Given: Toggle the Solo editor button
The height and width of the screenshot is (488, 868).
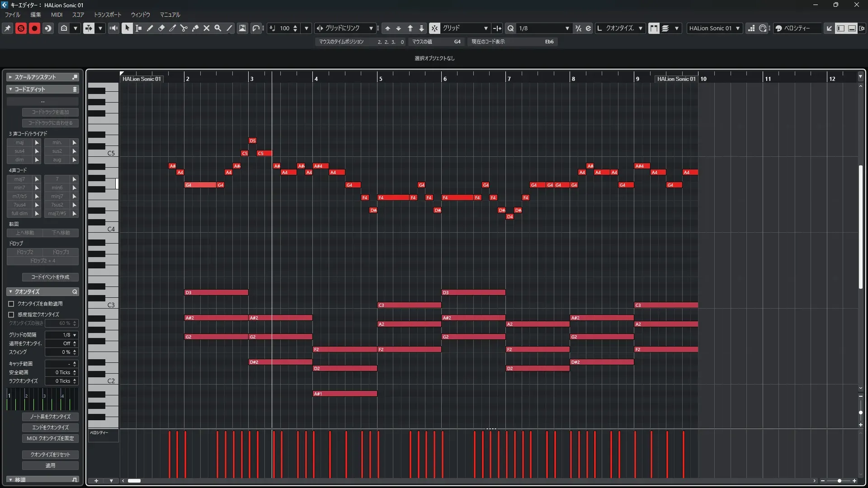Looking at the screenshot, I should (21, 28).
